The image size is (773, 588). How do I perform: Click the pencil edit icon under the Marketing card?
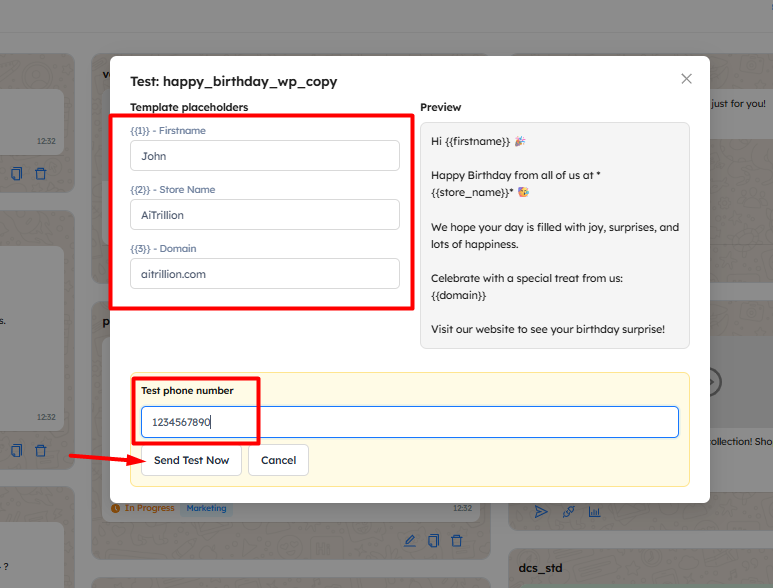410,541
